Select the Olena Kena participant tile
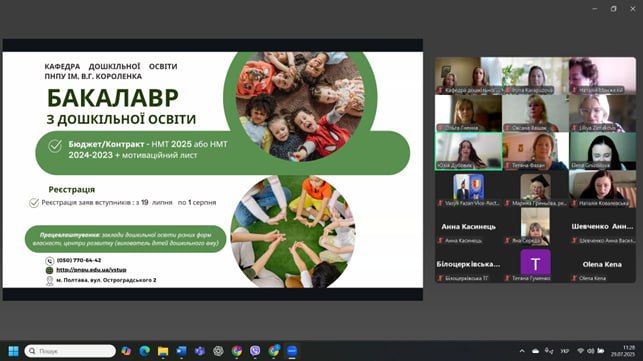 (x=602, y=265)
